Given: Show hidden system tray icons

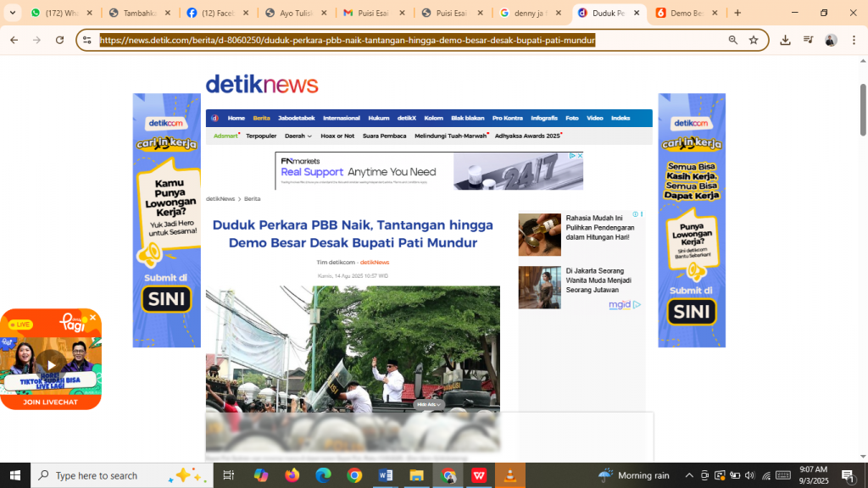Looking at the screenshot, I should tap(689, 475).
